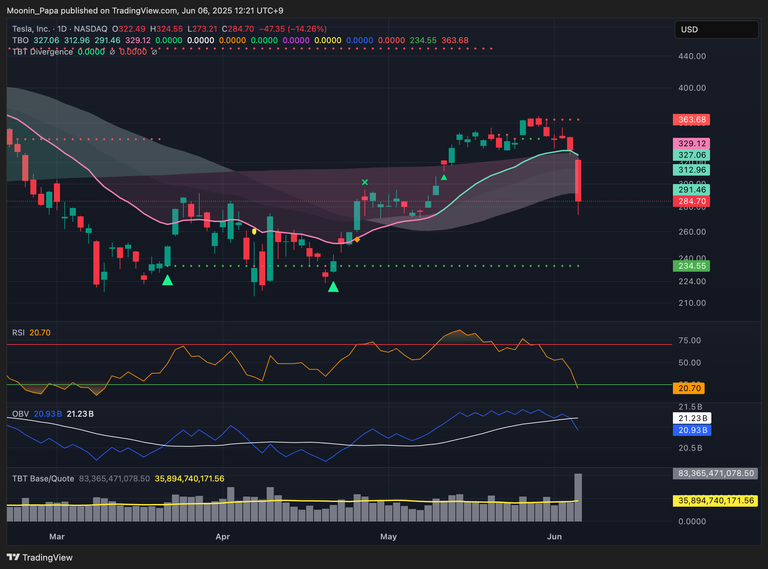The image size is (768, 569).
Task: Click the 20.5B OBV scale tick
Action: coord(691,448)
